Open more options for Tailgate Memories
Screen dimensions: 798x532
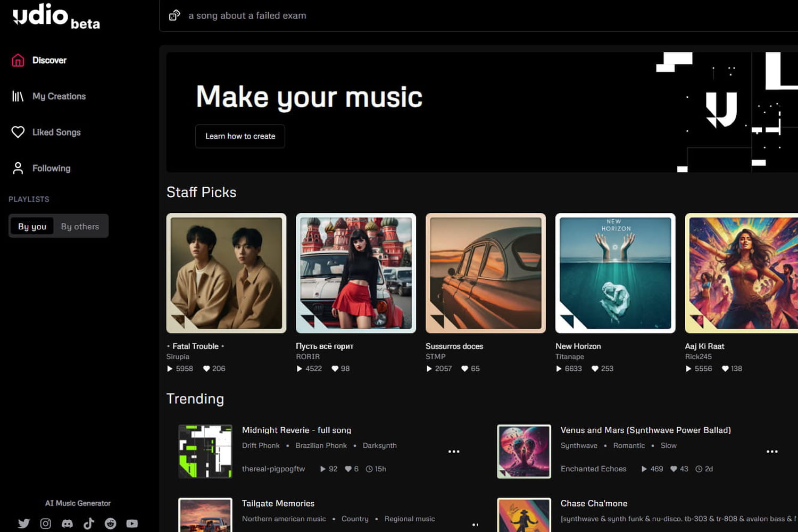point(475,525)
